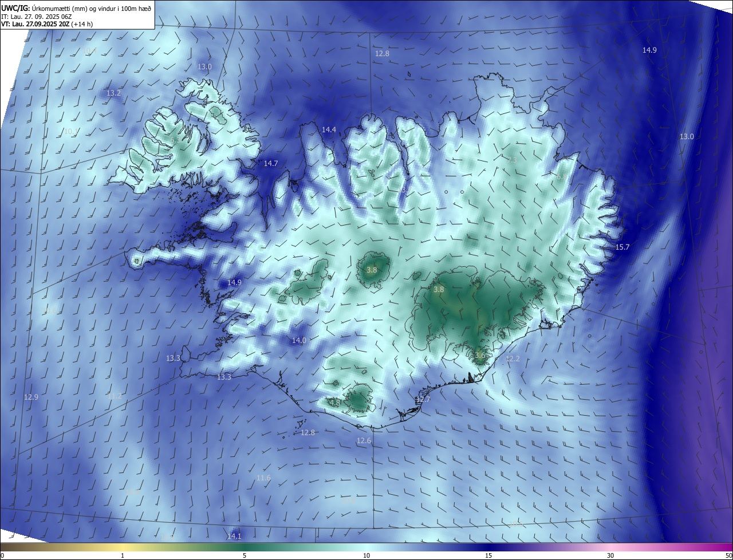The height and width of the screenshot is (560, 733).
Task: Click the 15.7 value off the east coast
Action: click(622, 247)
